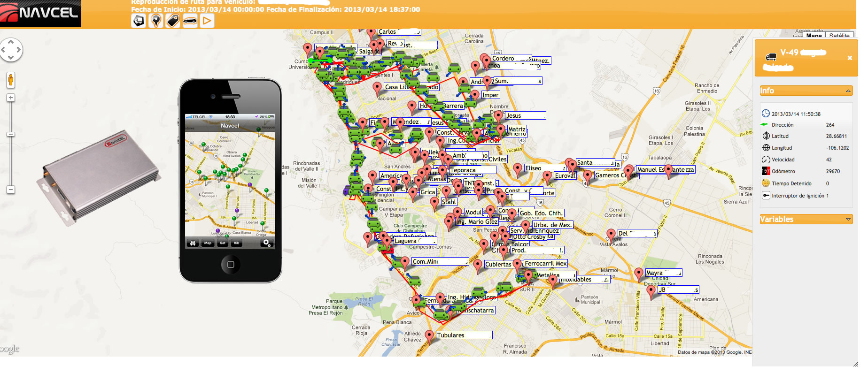
Task: Close the V-49 vehicle panel
Action: (849, 58)
